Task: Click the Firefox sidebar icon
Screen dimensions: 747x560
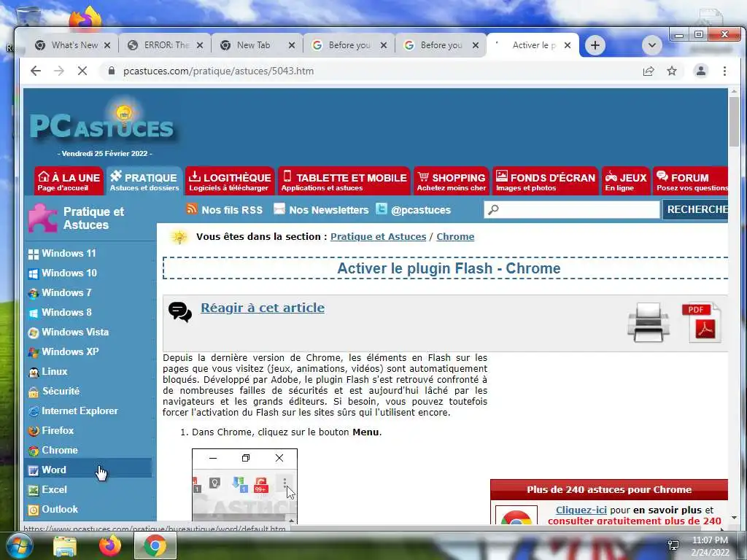Action: click(34, 431)
